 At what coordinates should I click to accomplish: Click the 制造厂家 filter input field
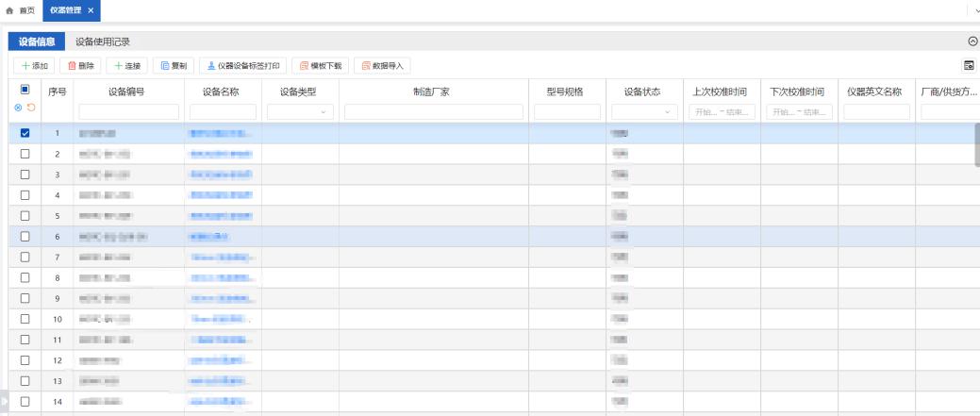(x=433, y=112)
